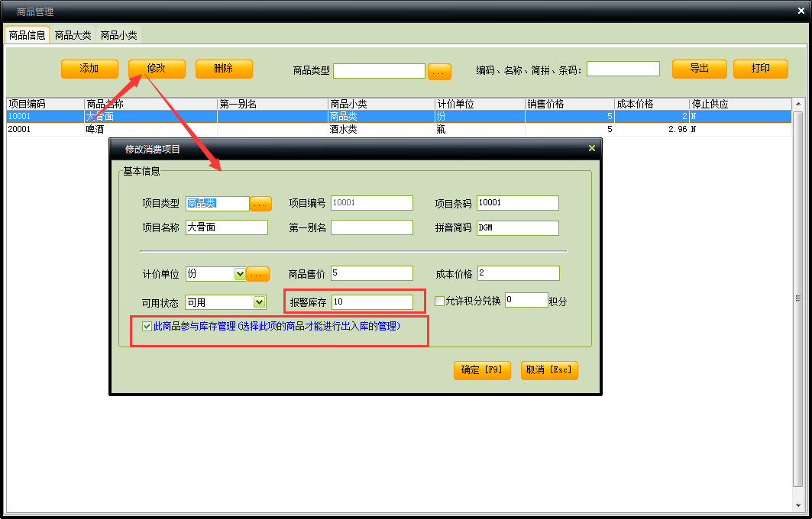Close the 修改消费项目 dialog
The height and width of the screenshot is (519, 812).
592,149
